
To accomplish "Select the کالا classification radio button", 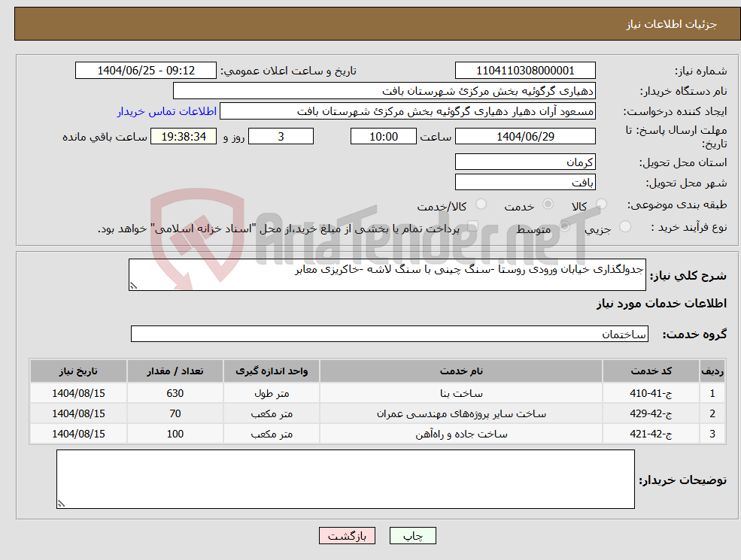I will click(x=601, y=204).
